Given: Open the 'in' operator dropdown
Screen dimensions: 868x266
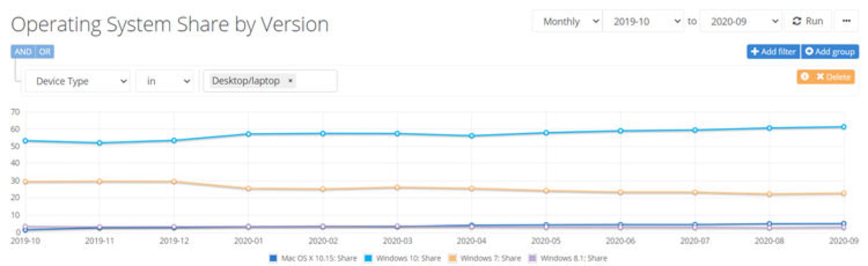Looking at the screenshot, I should tap(165, 81).
